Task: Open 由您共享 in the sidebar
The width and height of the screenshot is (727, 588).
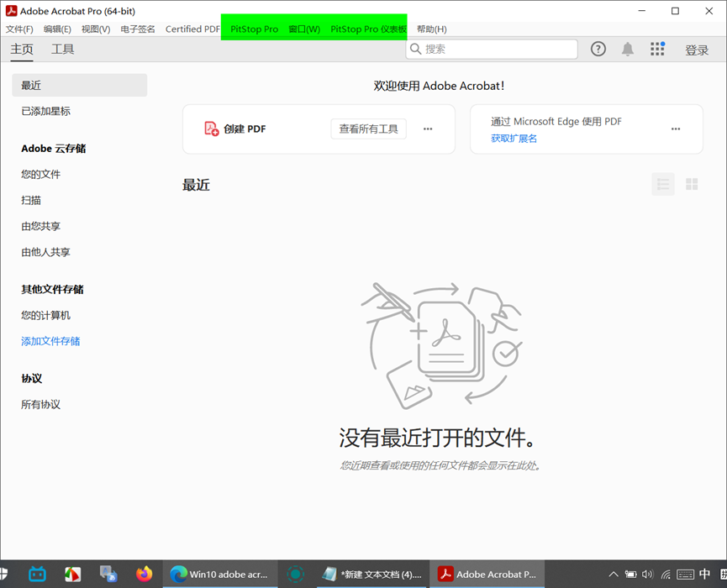Action: 41,226
